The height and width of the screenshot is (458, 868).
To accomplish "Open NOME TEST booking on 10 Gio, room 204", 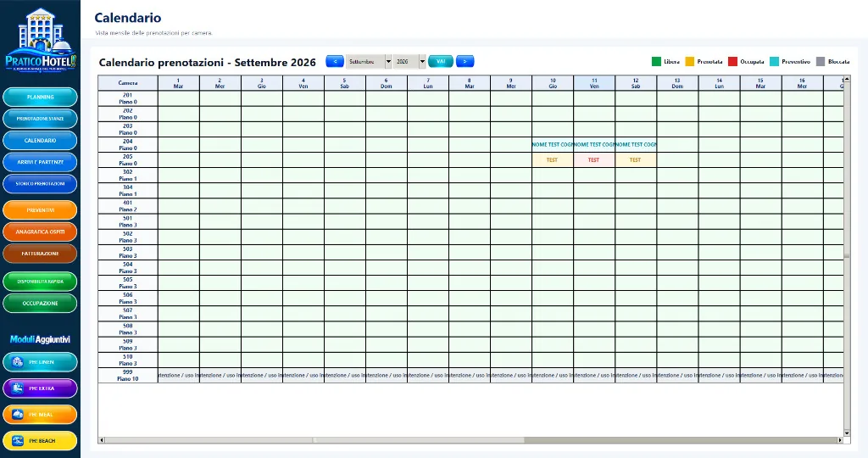I will [553, 144].
